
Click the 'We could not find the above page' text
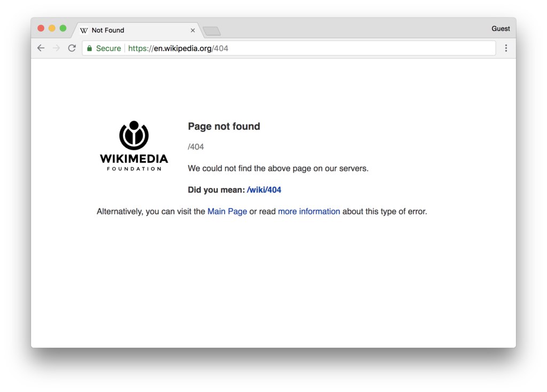tap(278, 168)
